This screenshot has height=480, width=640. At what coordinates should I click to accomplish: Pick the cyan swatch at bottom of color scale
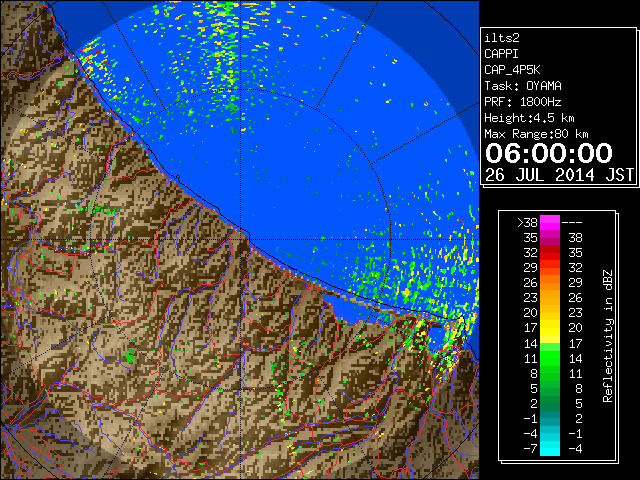(550, 449)
